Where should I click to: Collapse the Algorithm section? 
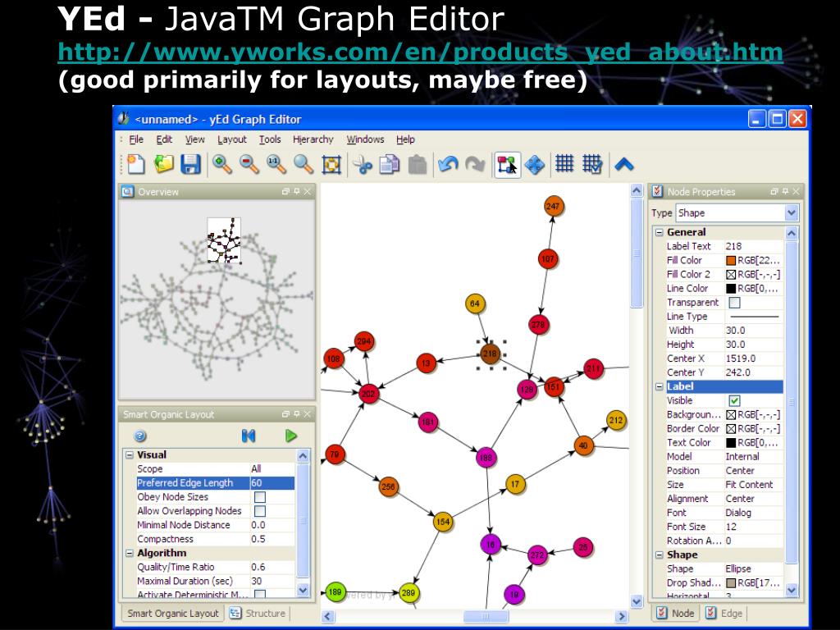(x=129, y=553)
